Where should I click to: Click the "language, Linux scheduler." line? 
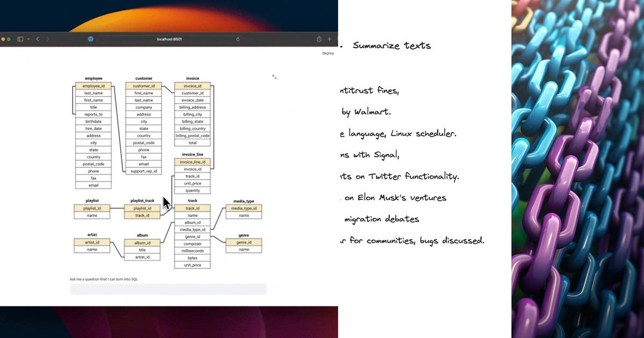point(402,134)
